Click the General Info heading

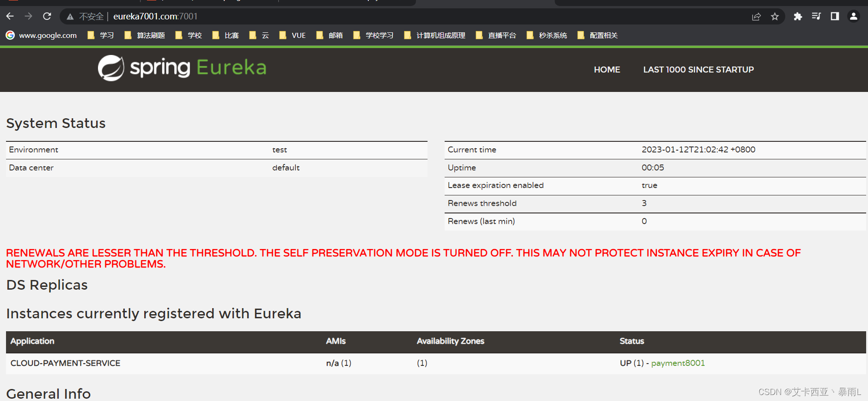click(x=49, y=394)
